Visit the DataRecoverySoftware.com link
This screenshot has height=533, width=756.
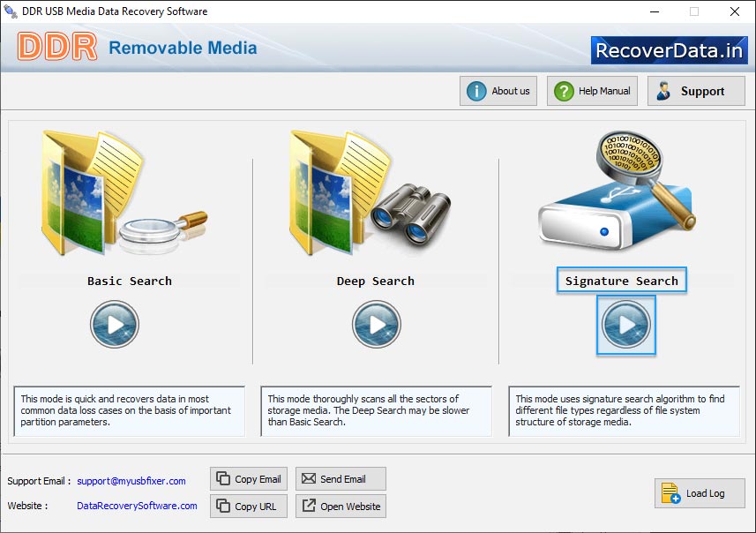coord(137,506)
